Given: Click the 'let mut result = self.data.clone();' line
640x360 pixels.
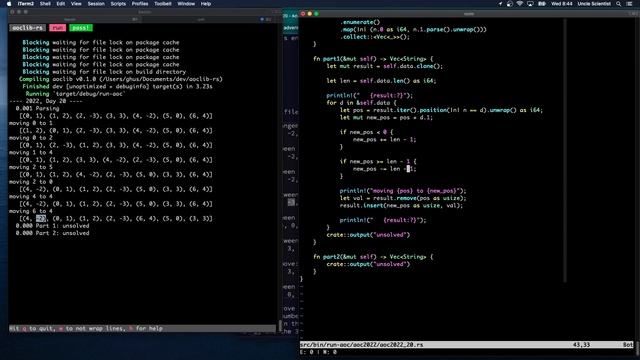Looking at the screenshot, I should [x=384, y=66].
